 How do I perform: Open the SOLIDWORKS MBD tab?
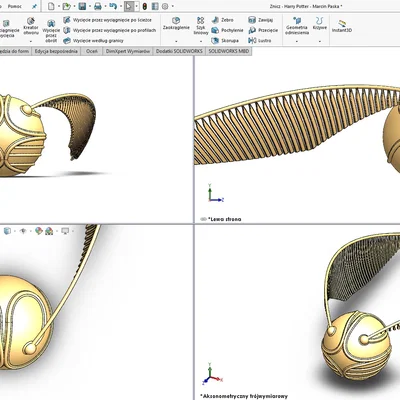(x=228, y=51)
